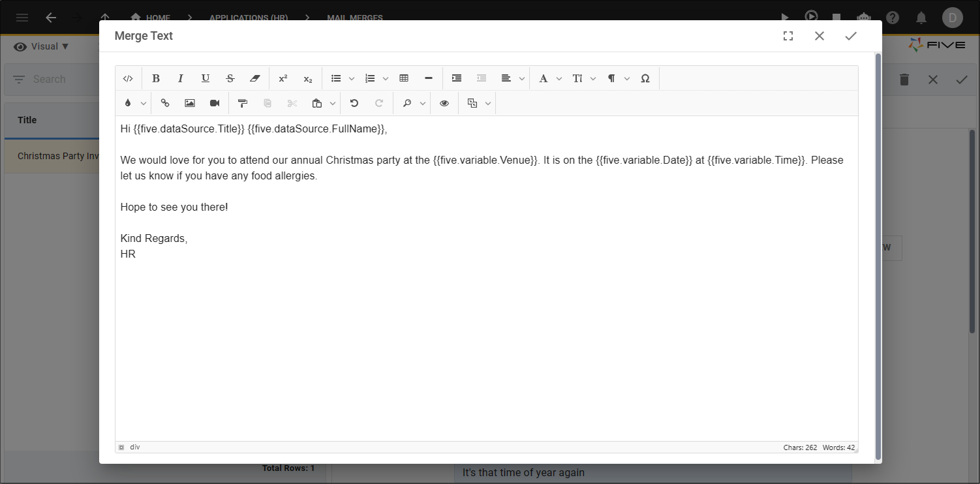Toggle italic formatting
This screenshot has width=980, height=484.
(x=181, y=78)
